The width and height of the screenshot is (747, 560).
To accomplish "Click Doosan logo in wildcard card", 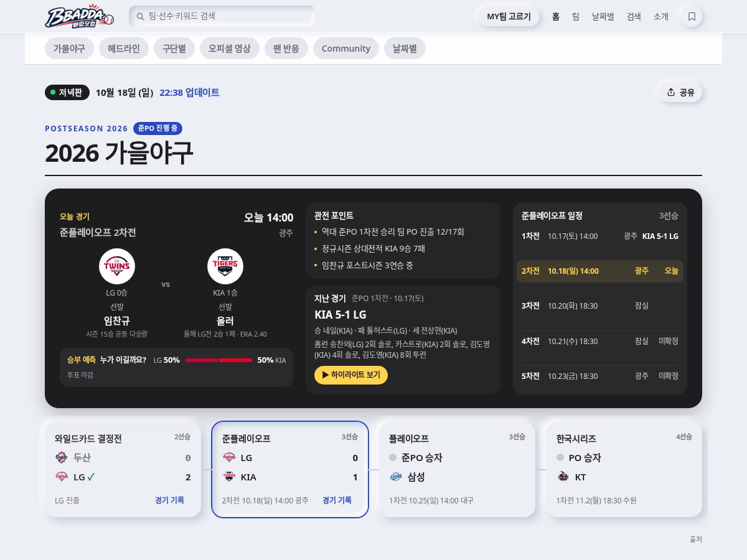I will 62,457.
